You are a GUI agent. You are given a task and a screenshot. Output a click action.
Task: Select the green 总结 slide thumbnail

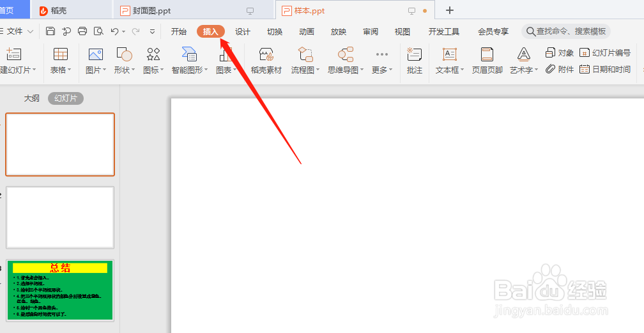(x=60, y=290)
